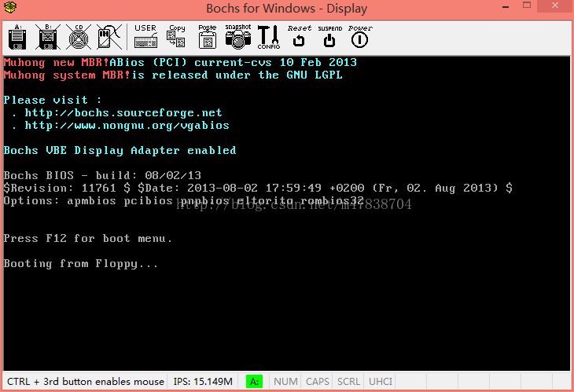Click 'Options: apmbios pcibios' line

(x=184, y=201)
